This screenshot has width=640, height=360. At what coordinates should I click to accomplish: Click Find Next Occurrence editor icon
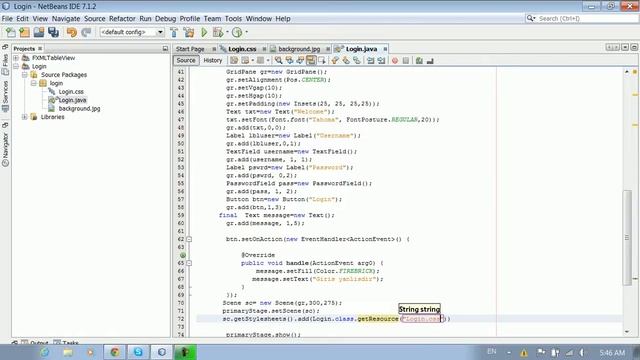tap(300, 61)
